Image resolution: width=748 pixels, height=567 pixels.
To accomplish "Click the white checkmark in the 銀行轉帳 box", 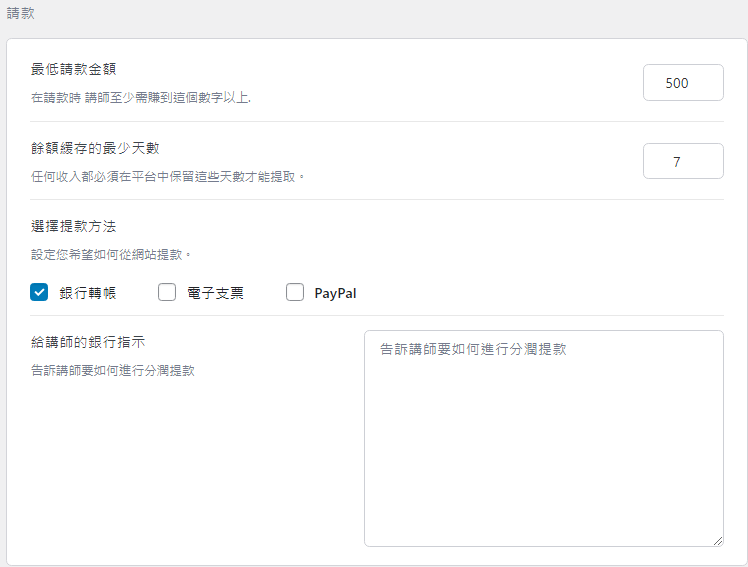I will pos(39,292).
